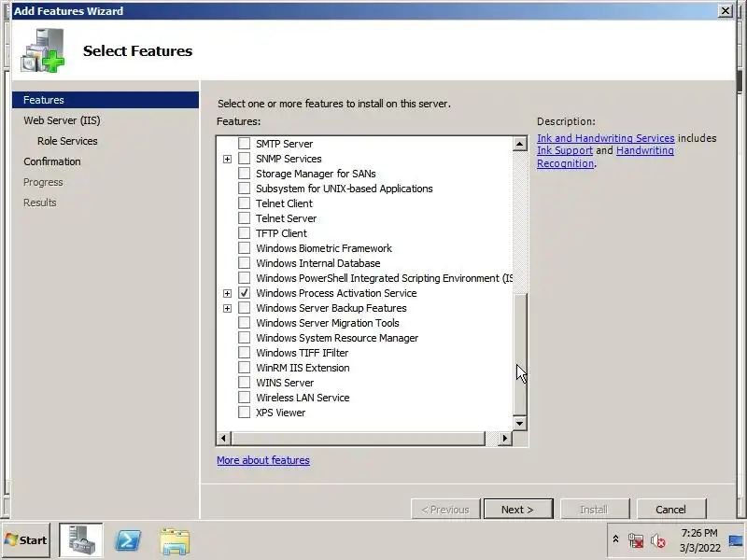747x560 pixels.
Task: Enable the Telnet Client checkbox
Action: (244, 203)
